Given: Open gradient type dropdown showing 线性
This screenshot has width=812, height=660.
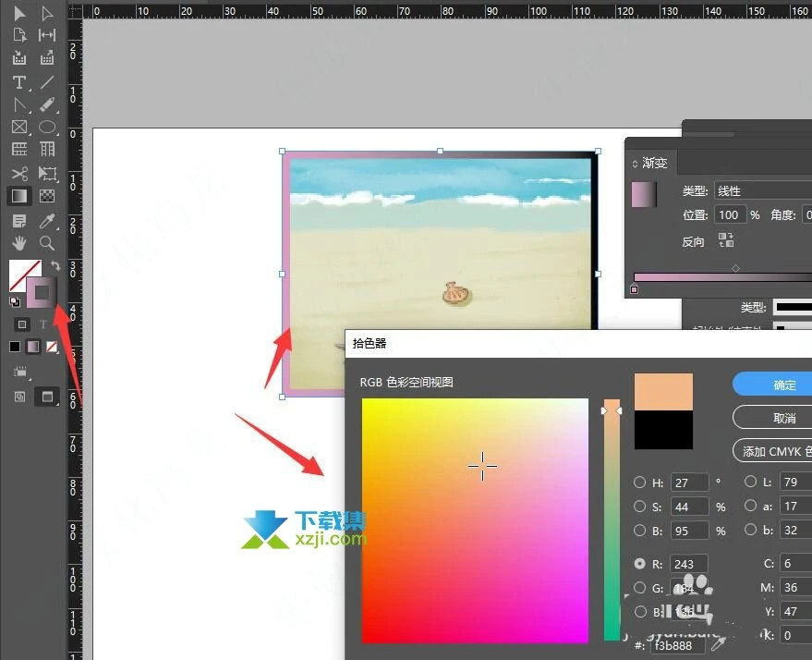Looking at the screenshot, I should pos(763,190).
